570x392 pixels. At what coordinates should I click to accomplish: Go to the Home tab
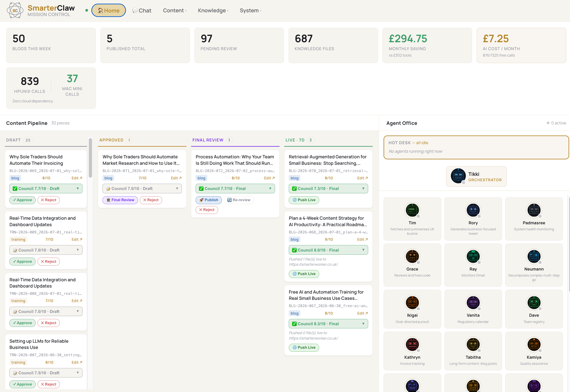[x=109, y=10]
